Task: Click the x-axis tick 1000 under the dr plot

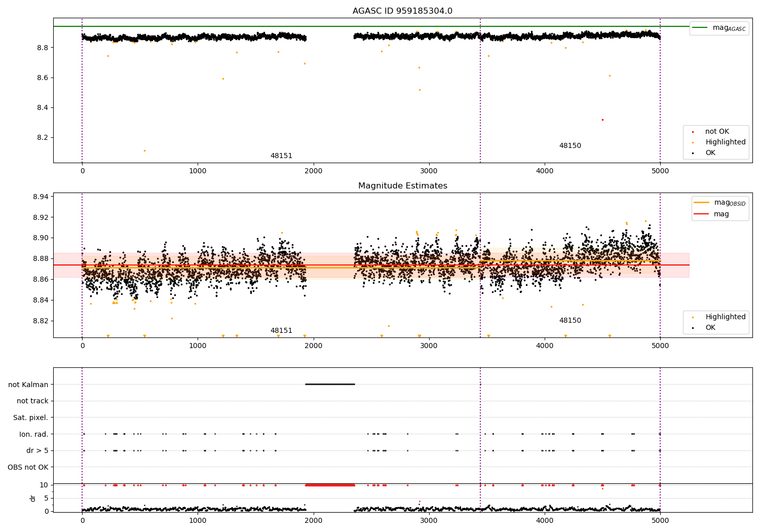Action: pyautogui.click(x=198, y=521)
